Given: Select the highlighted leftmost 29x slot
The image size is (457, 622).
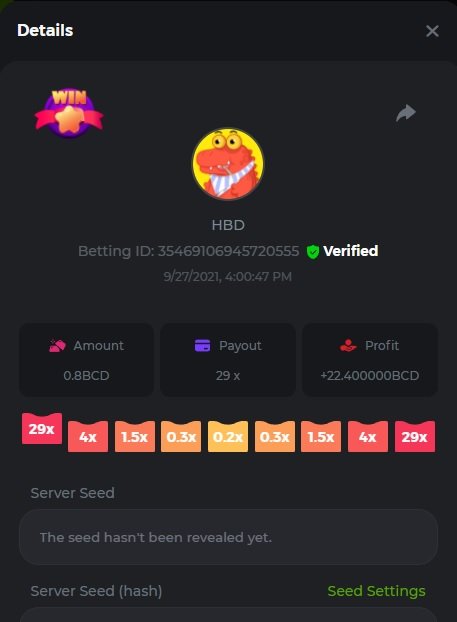Looking at the screenshot, I should click(42, 428).
